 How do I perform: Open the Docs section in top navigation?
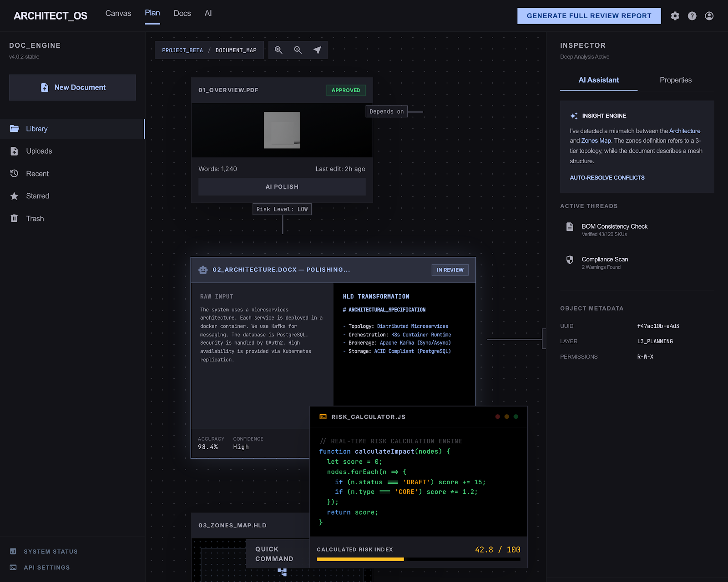click(x=182, y=13)
